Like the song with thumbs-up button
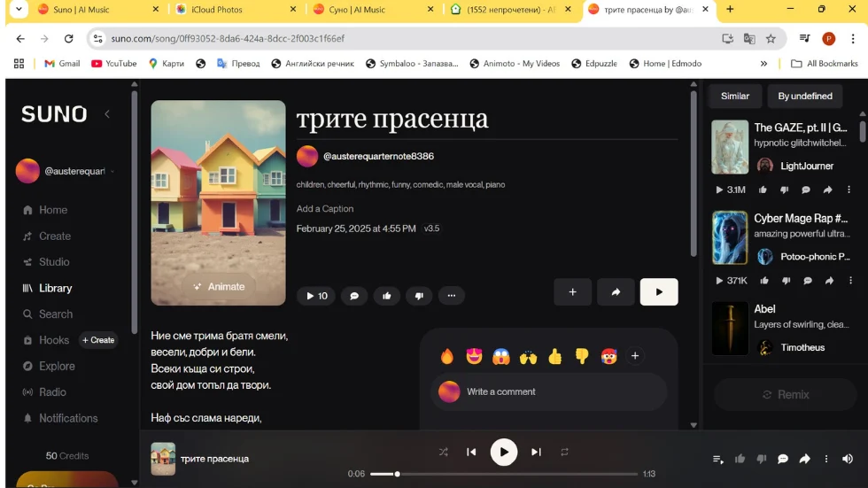This screenshot has height=488, width=868. click(x=387, y=296)
